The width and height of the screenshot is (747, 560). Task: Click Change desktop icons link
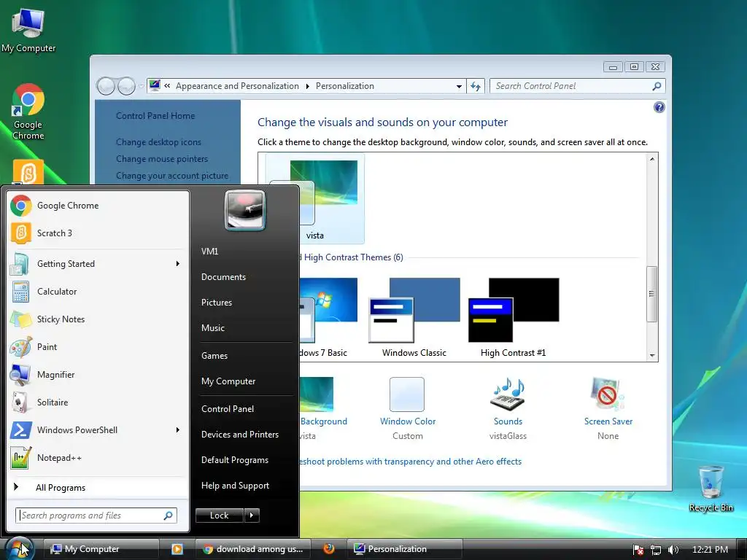[158, 142]
